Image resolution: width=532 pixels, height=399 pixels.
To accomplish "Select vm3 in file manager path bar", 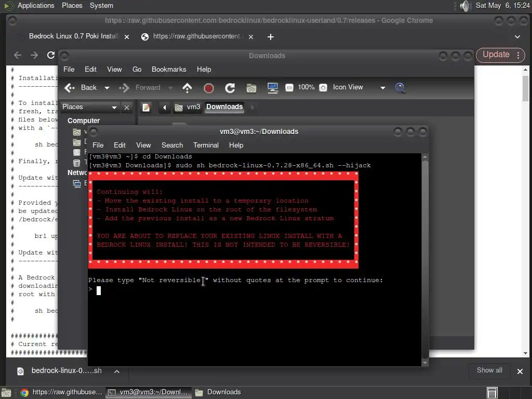I will tap(188, 107).
